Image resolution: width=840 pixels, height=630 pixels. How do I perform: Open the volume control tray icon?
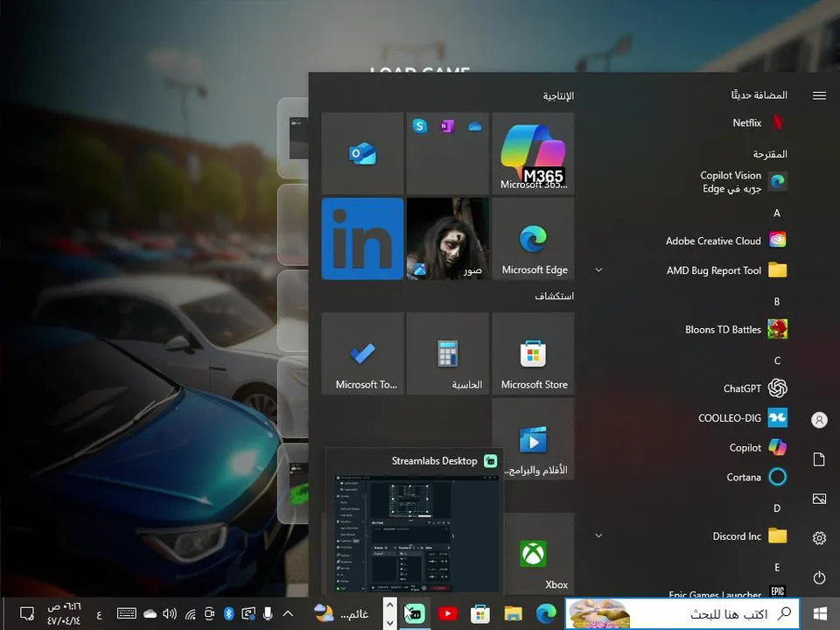[170, 613]
